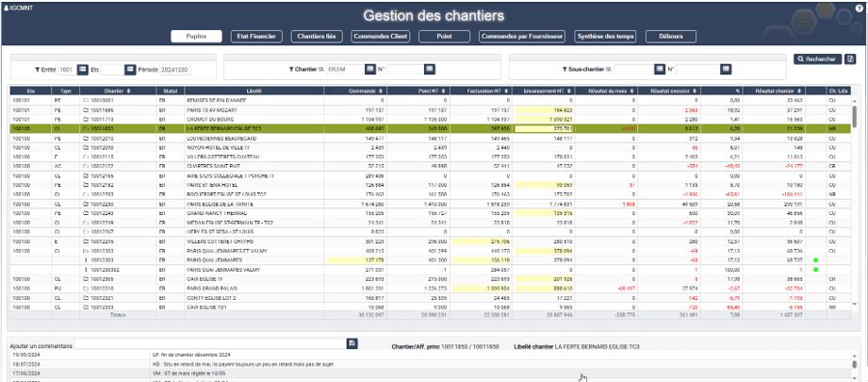Select the GRAND NANCY THERMAL row
Screen dimensions: 868x382
click(x=430, y=213)
